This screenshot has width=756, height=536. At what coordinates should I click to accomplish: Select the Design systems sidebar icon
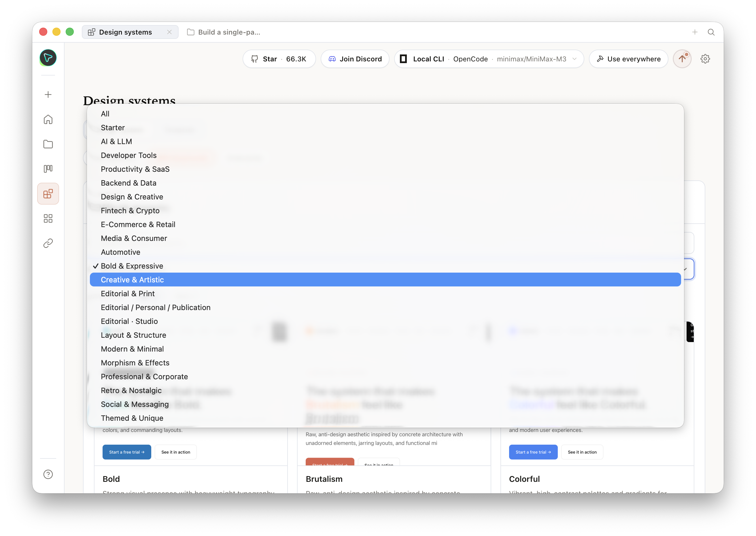[48, 194]
